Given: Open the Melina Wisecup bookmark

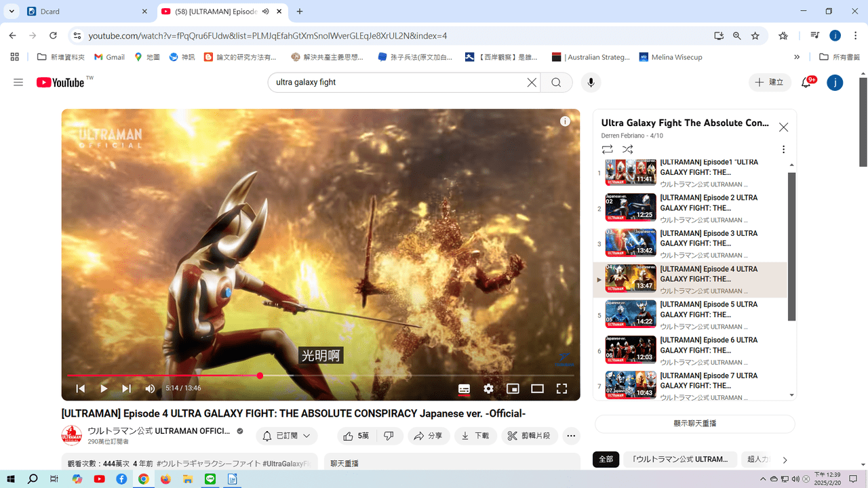Looking at the screenshot, I should (x=671, y=57).
